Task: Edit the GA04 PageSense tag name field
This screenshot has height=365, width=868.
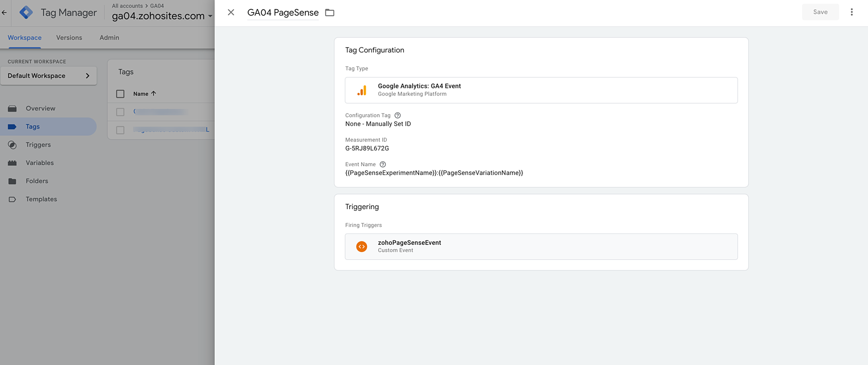Action: 283,13
